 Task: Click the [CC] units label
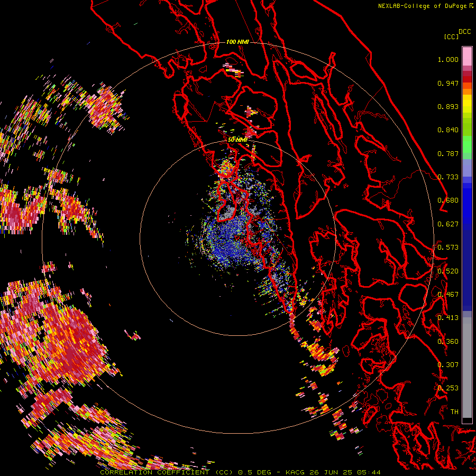point(452,36)
